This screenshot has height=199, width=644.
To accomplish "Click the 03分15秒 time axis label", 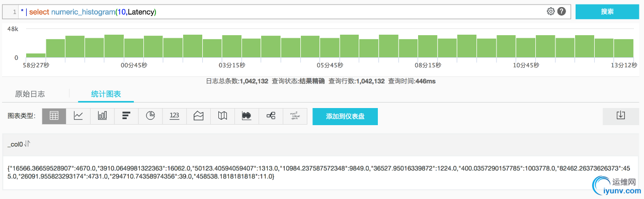I will click(231, 65).
